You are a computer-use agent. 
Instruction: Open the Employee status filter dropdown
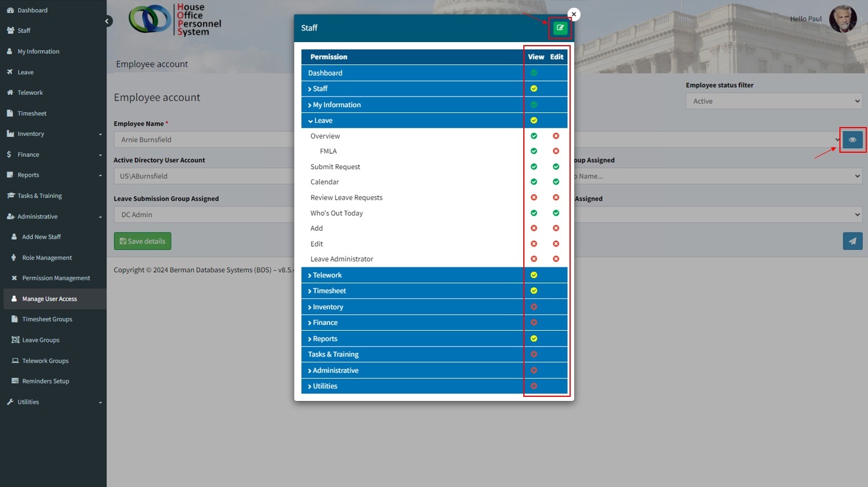(x=774, y=101)
